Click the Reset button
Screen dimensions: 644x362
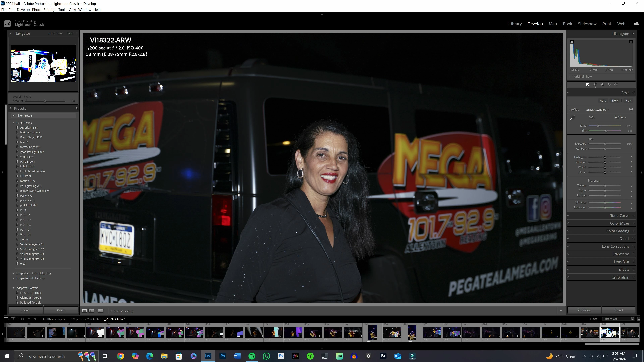(x=619, y=310)
